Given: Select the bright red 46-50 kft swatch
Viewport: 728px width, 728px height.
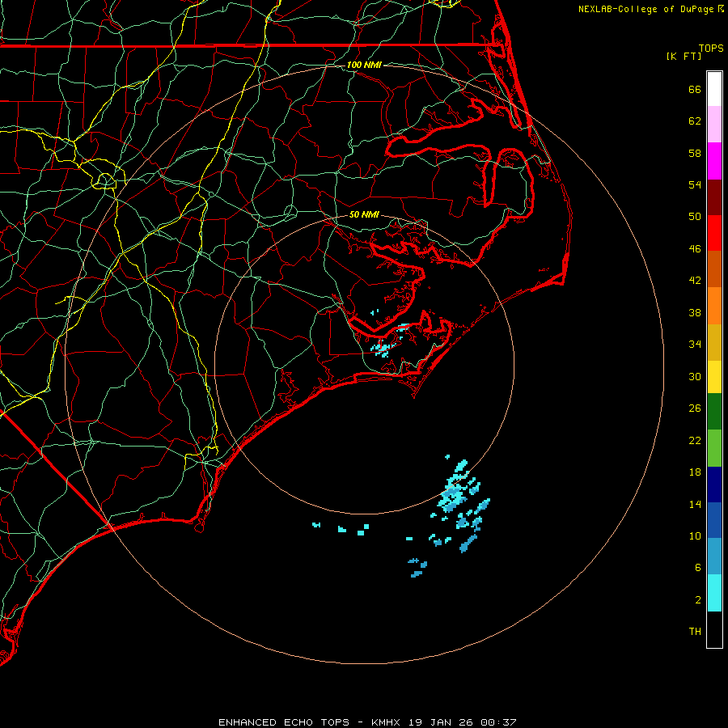Looking at the screenshot, I should (x=714, y=233).
